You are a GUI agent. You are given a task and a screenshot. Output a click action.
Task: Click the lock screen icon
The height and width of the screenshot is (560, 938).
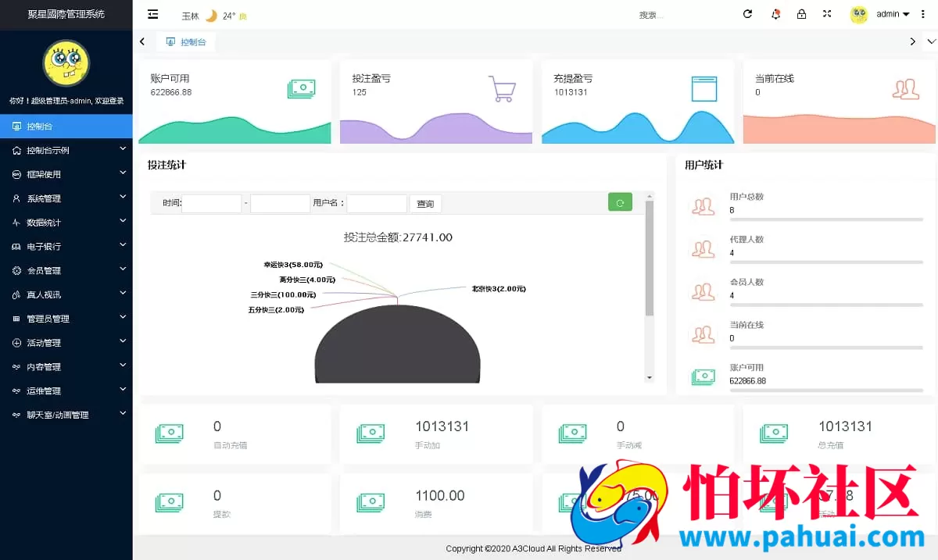point(801,15)
